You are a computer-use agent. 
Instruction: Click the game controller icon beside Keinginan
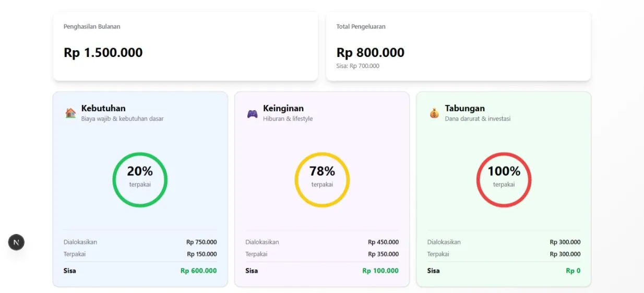253,113
